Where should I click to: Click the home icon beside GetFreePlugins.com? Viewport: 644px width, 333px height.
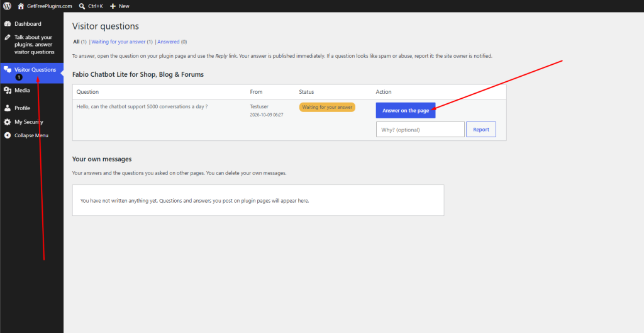21,6
